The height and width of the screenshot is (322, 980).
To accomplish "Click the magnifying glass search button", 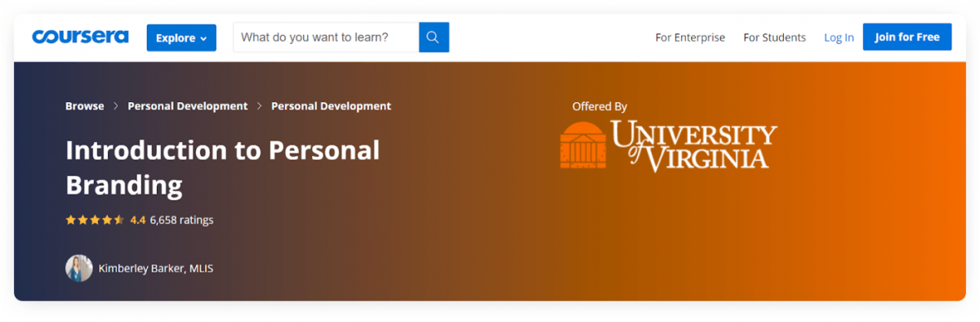I will pos(434,37).
